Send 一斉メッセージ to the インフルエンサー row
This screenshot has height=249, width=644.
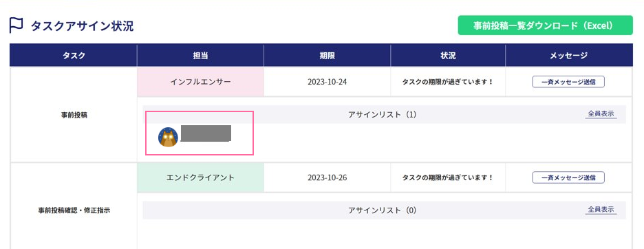568,81
